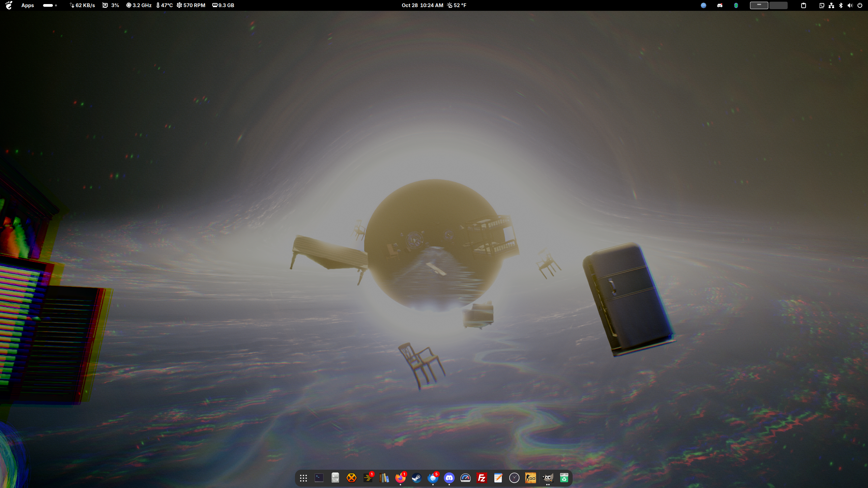The width and height of the screenshot is (868, 488).
Task: Show the application grid launcher
Action: click(303, 478)
